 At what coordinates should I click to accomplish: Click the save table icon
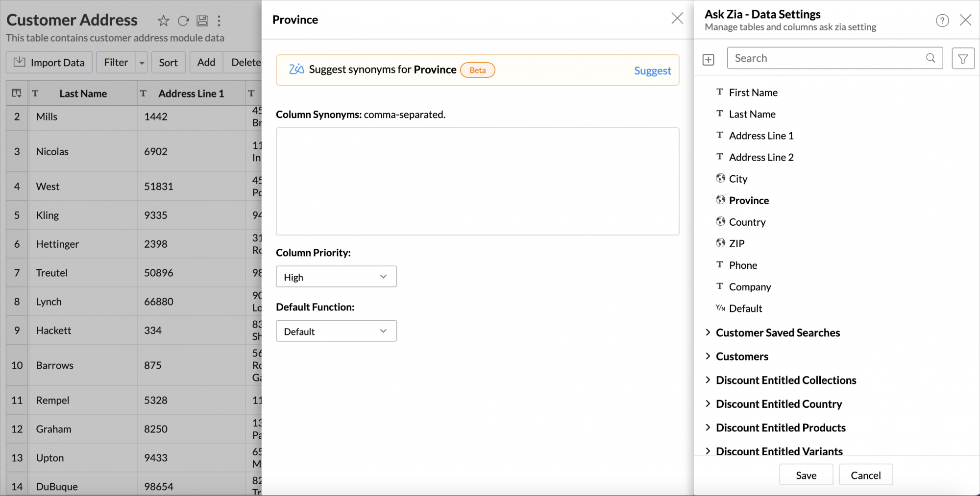click(x=202, y=21)
